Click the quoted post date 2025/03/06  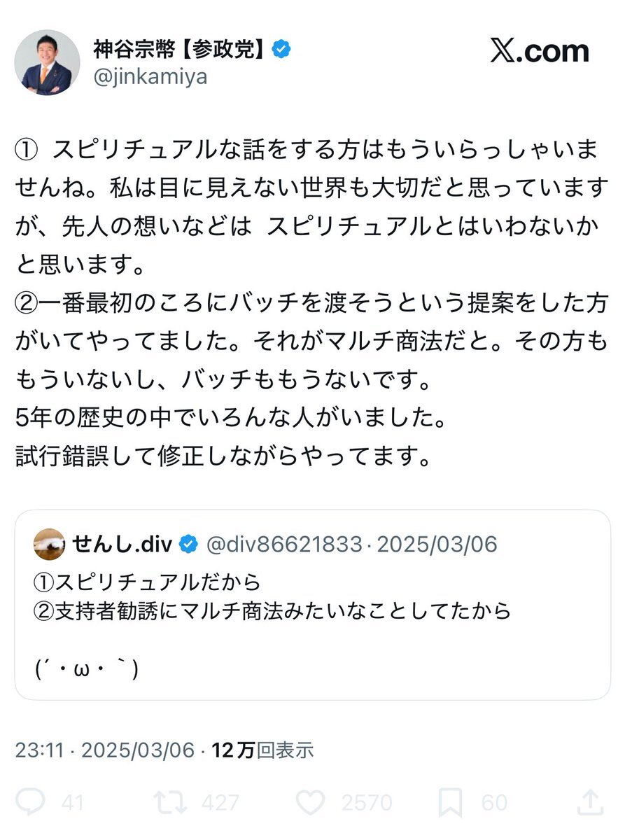click(437, 544)
